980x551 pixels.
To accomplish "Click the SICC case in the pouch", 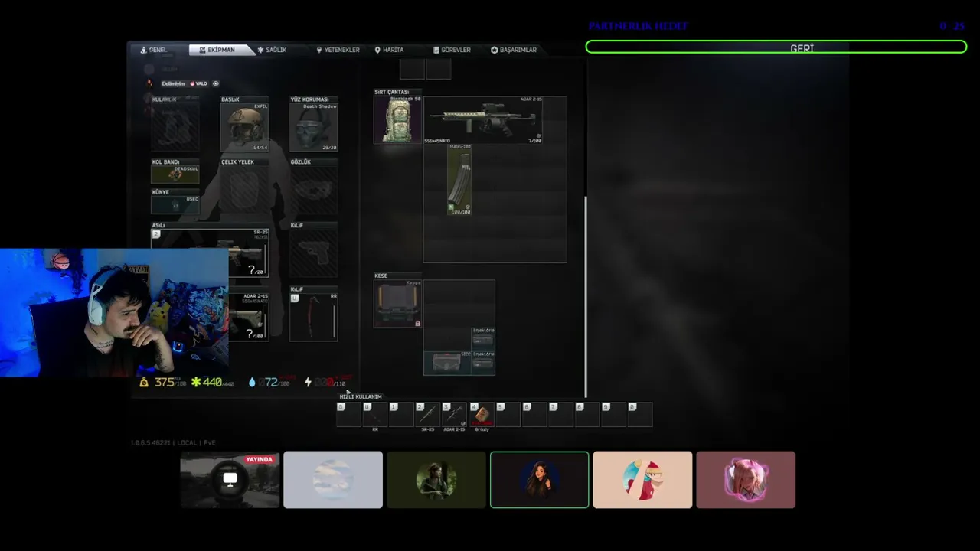I will [x=447, y=363].
